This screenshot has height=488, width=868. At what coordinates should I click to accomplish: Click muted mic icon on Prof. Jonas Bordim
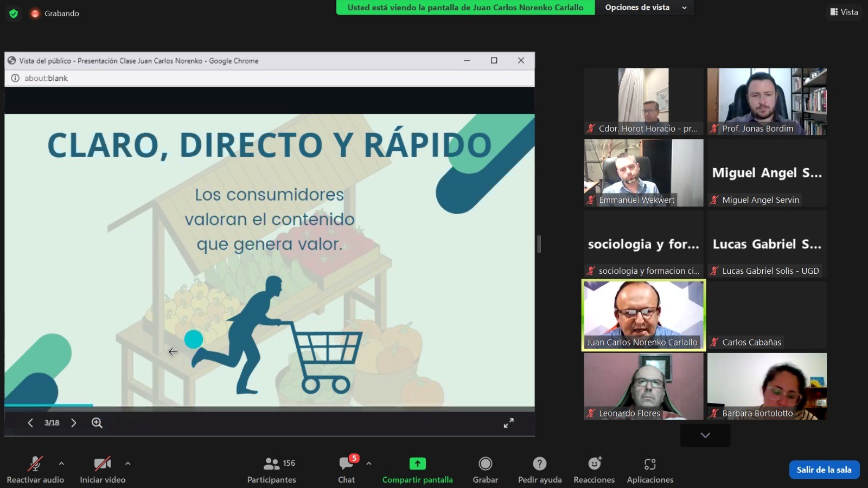point(714,129)
